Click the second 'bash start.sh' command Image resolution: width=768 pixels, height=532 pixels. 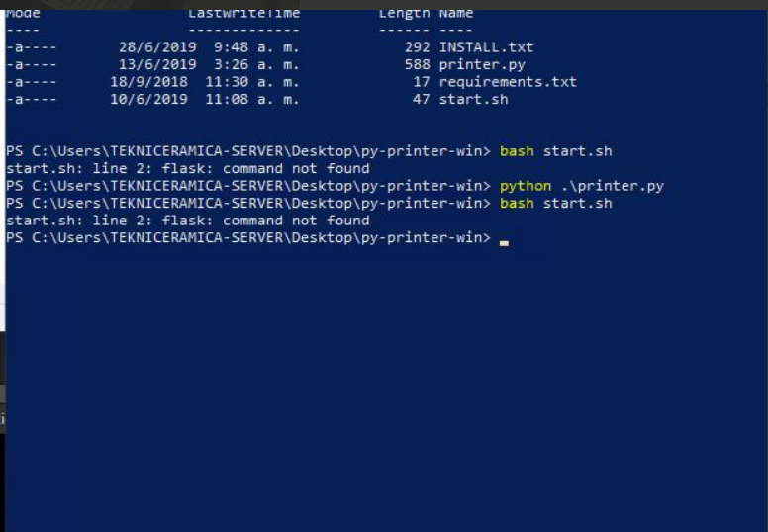(x=555, y=203)
